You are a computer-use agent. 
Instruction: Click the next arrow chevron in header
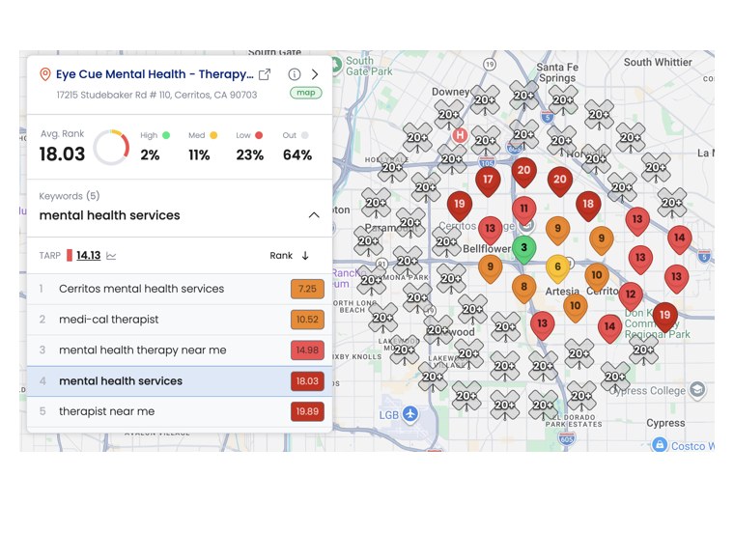[315, 74]
